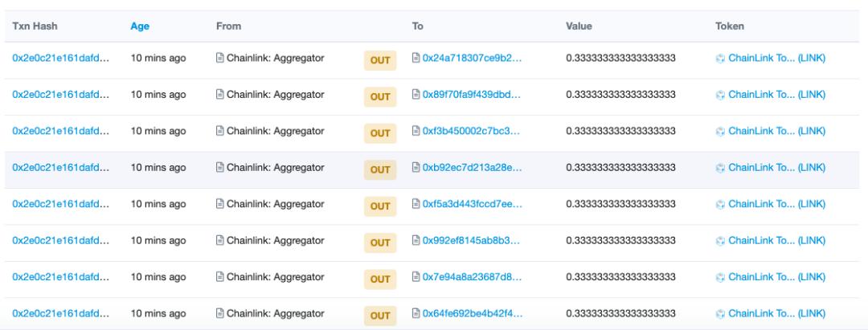
Task: Click the LINK token icon in the 0x992ef8145ab8b3 row
Action: click(720, 240)
